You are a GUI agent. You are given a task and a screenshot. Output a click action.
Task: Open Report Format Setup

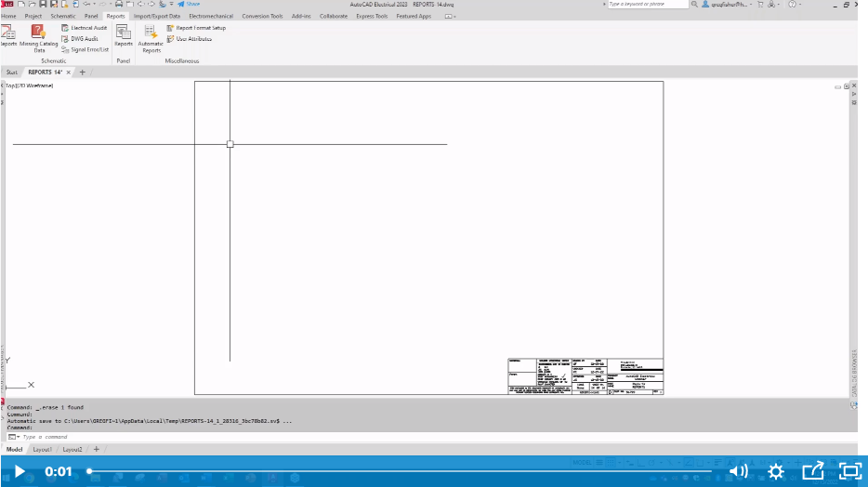196,28
